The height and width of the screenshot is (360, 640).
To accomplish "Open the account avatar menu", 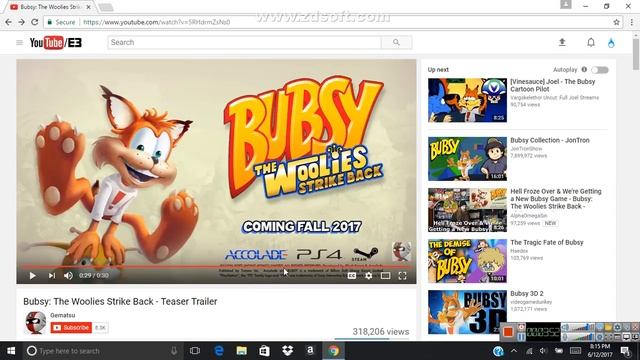I will [x=611, y=42].
